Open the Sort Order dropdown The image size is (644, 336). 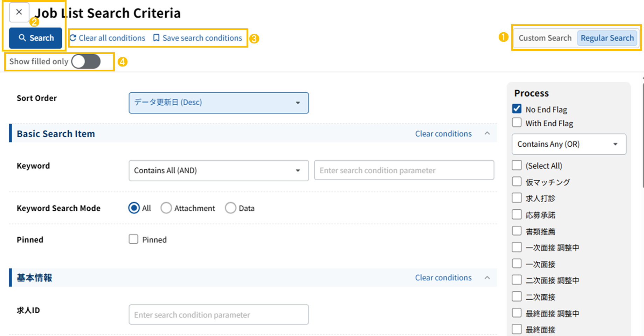point(219,103)
